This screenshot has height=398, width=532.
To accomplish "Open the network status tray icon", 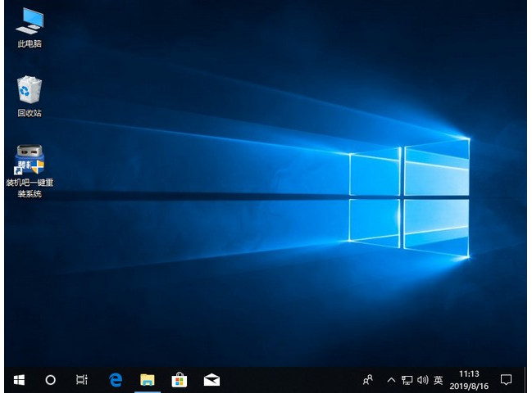I will click(407, 380).
